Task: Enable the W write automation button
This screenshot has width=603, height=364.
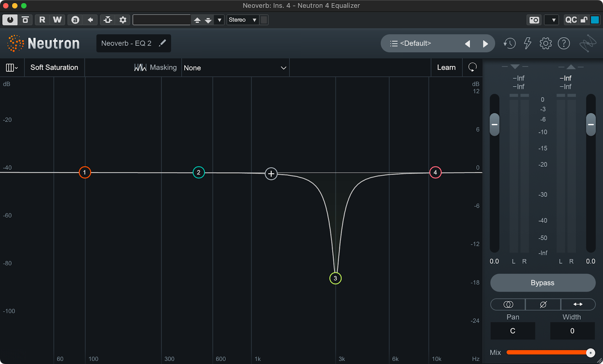Action: pos(57,20)
